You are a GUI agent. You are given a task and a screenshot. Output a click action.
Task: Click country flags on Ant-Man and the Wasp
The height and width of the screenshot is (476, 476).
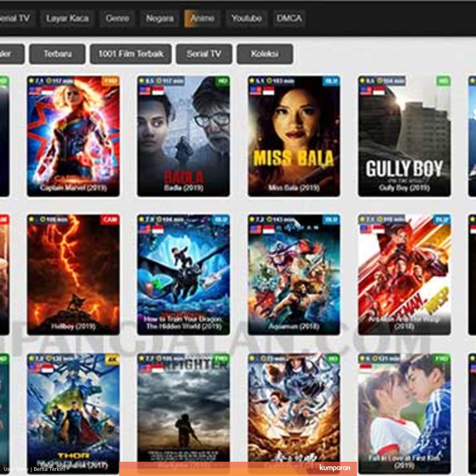tap(372, 229)
